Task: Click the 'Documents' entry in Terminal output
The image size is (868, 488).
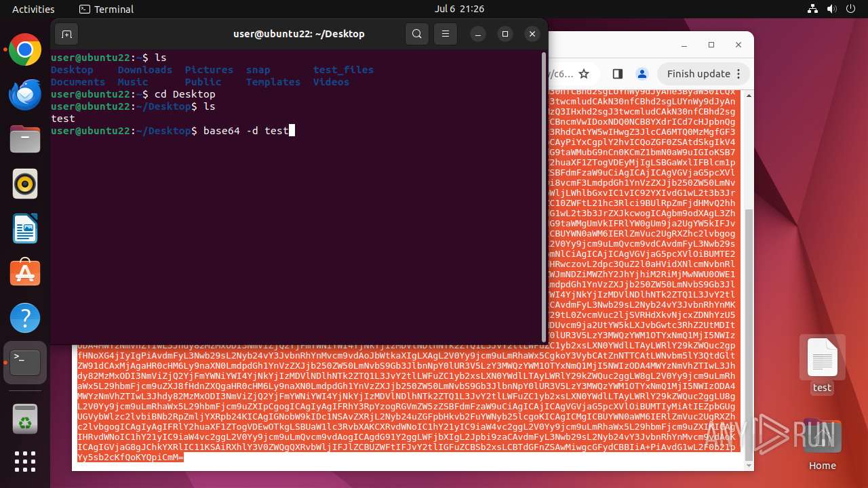Action: pyautogui.click(x=78, y=82)
